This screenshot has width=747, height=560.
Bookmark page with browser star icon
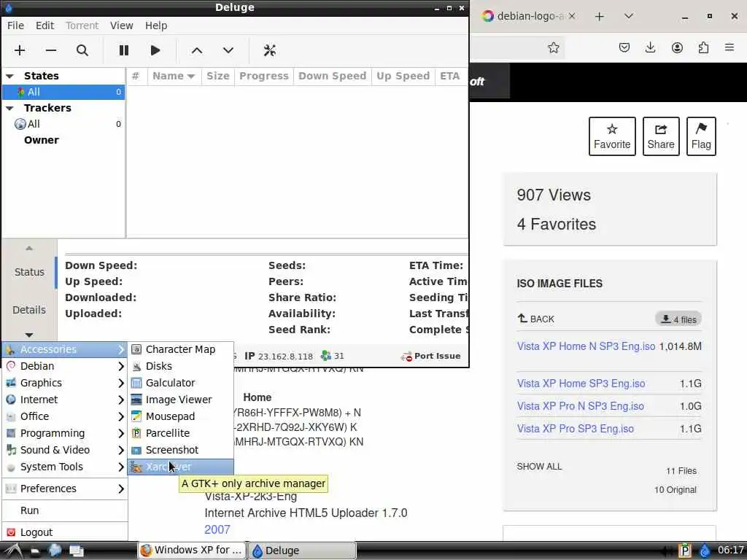[x=553, y=47]
